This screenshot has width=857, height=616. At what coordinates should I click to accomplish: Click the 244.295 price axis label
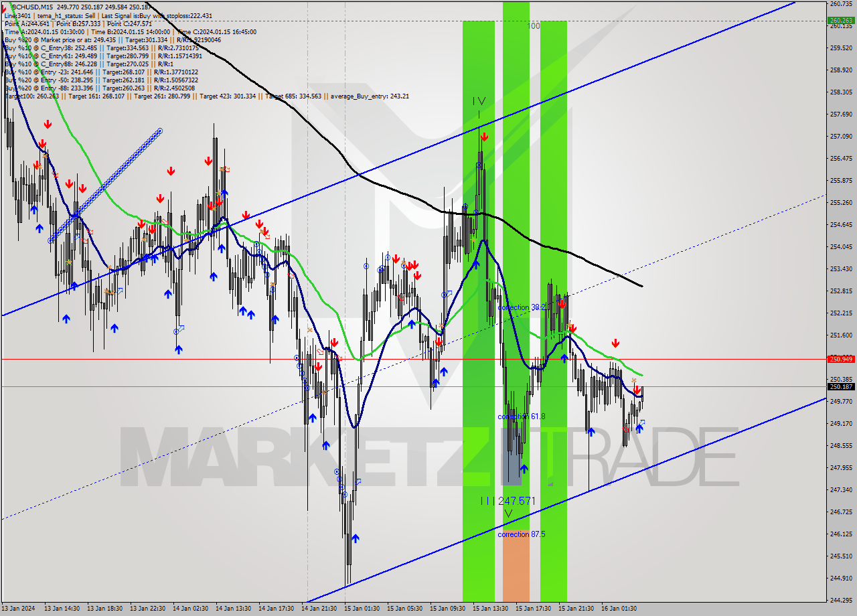click(841, 600)
